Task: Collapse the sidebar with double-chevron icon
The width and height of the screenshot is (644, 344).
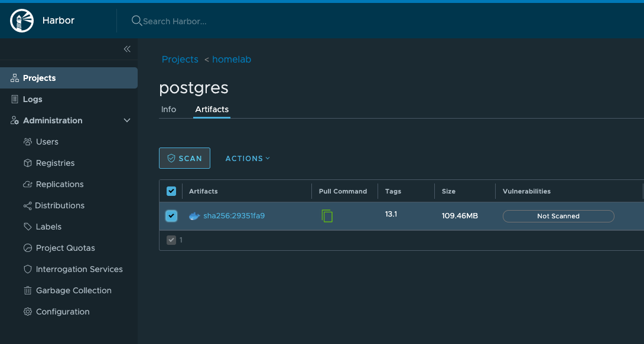Action: [x=127, y=49]
